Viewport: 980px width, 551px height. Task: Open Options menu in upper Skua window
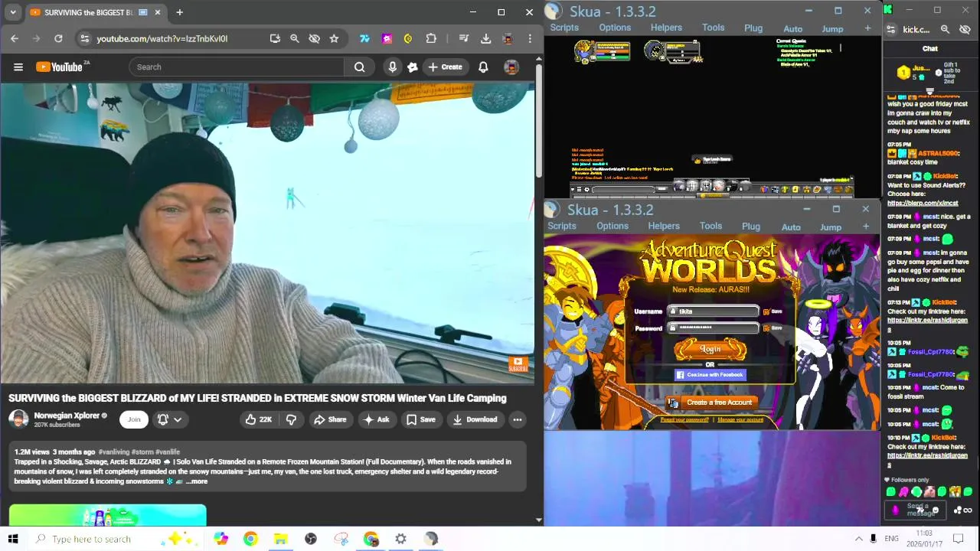click(615, 28)
